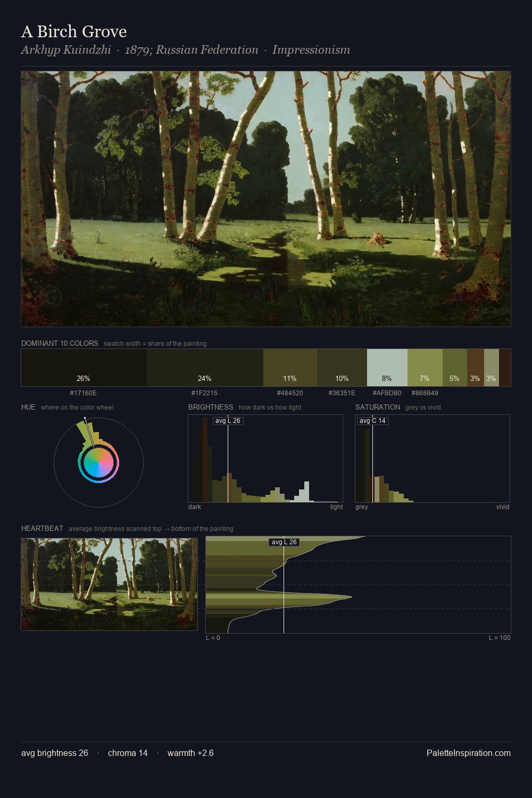Click the HUE section heading
This screenshot has width=532, height=798.
click(x=28, y=408)
